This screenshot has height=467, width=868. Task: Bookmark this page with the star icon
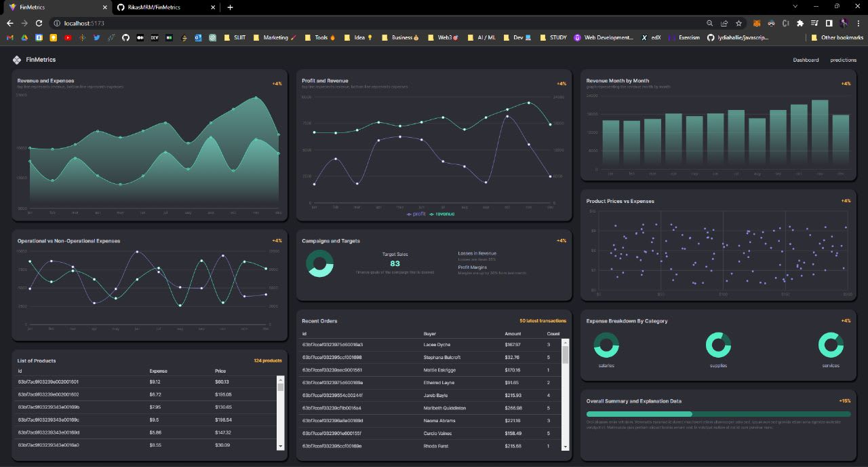pyautogui.click(x=739, y=23)
